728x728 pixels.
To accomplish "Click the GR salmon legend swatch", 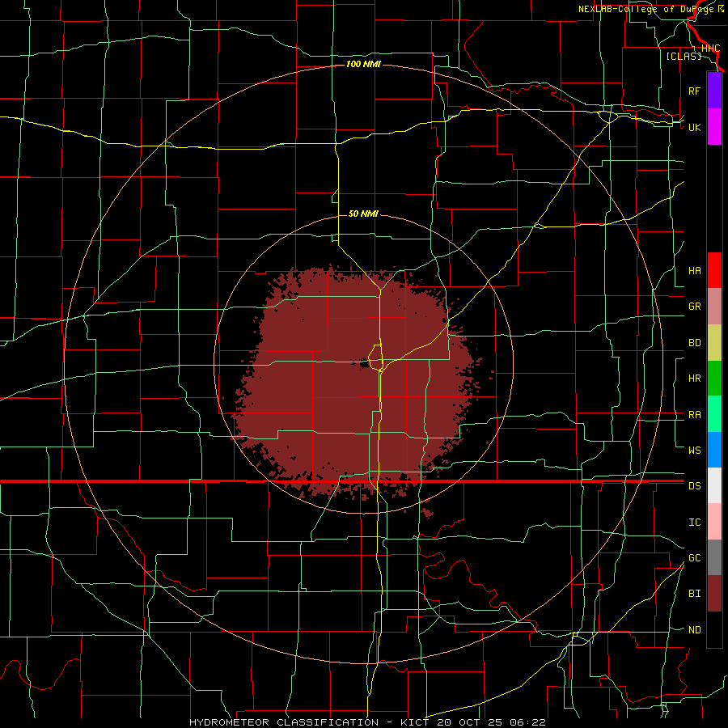I will click(x=714, y=307).
